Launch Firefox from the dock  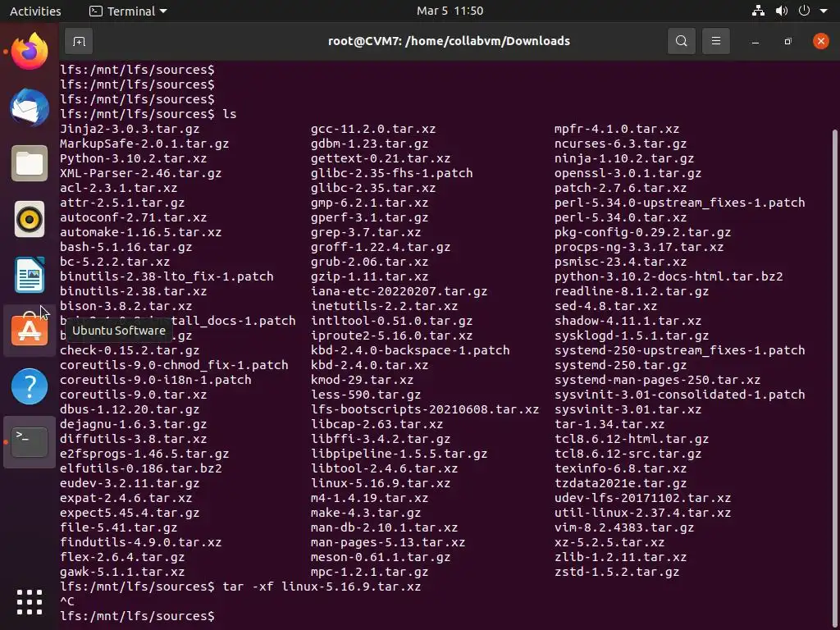[x=30, y=52]
